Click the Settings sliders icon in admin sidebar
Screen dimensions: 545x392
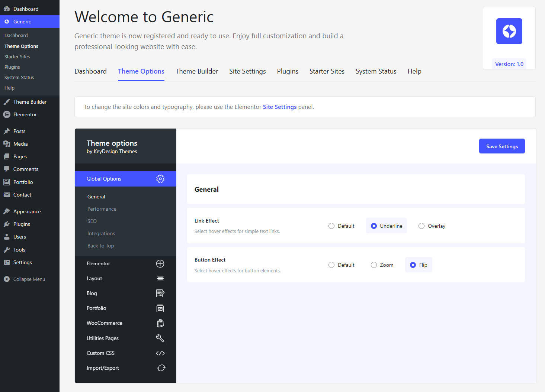[7, 262]
